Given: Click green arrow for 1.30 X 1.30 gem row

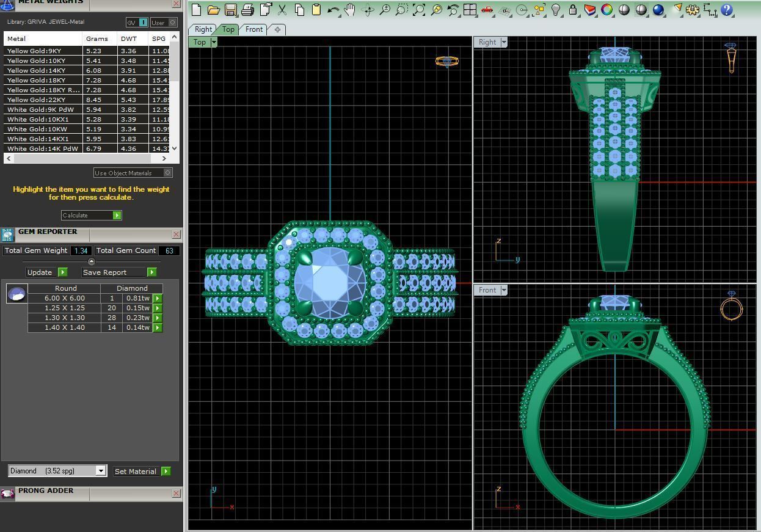Looking at the screenshot, I should (x=158, y=318).
